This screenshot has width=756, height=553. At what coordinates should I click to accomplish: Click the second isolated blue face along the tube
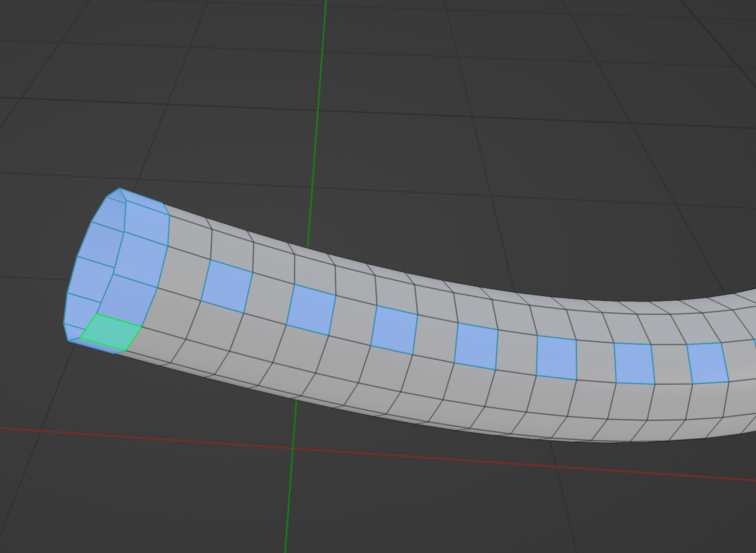click(x=311, y=310)
